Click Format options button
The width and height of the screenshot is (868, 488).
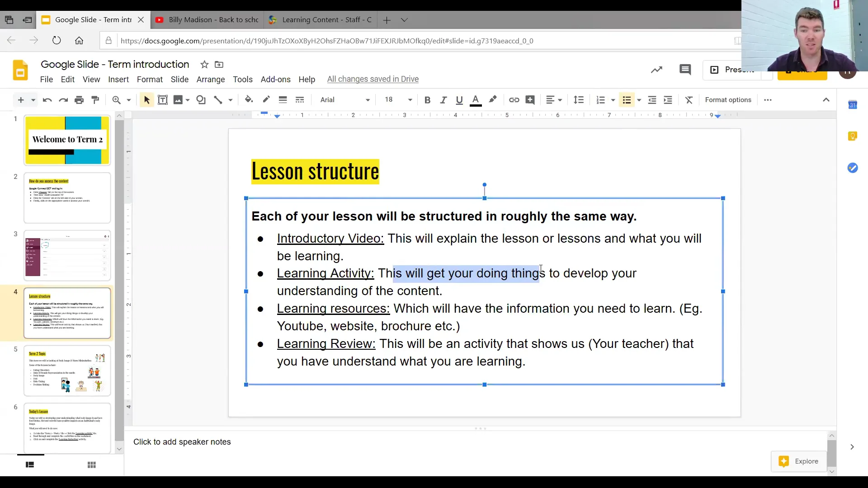click(728, 100)
